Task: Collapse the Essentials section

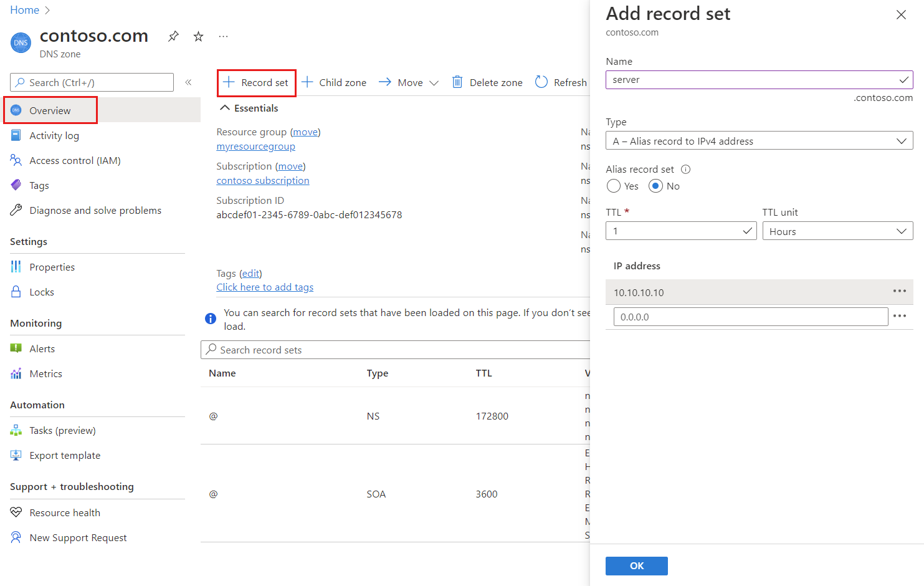Action: tap(225, 108)
